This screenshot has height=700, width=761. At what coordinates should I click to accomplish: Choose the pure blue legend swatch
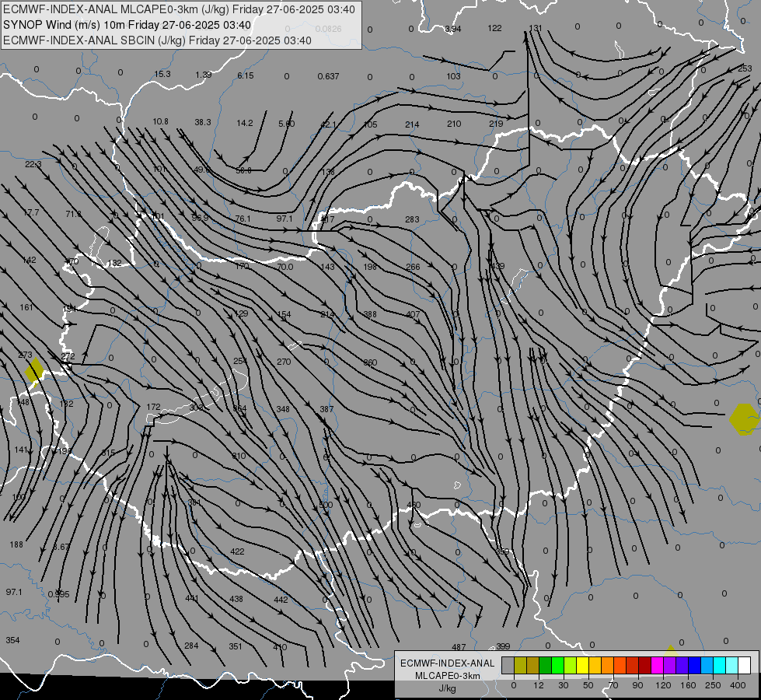[x=694, y=666]
